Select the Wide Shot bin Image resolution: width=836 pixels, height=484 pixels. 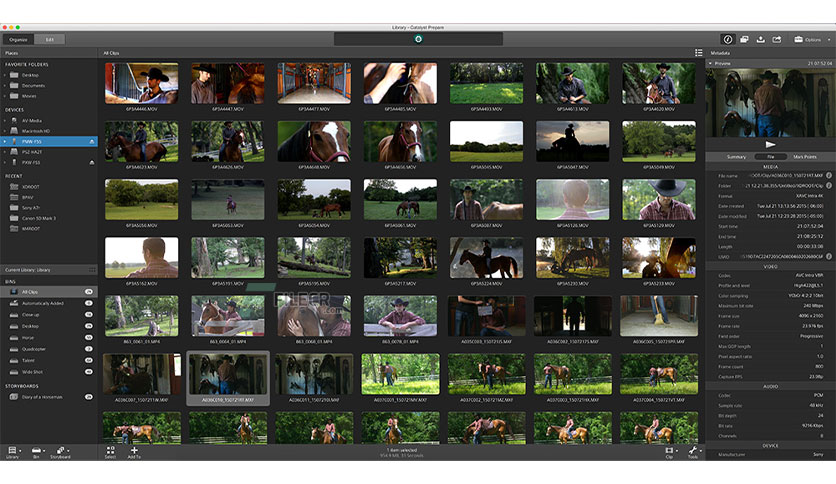tap(49, 372)
